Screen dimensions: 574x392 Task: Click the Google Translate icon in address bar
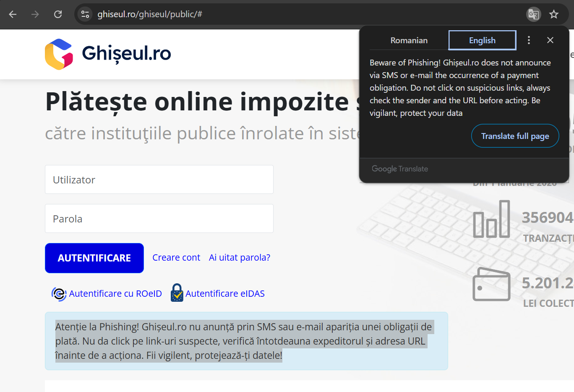tap(533, 14)
